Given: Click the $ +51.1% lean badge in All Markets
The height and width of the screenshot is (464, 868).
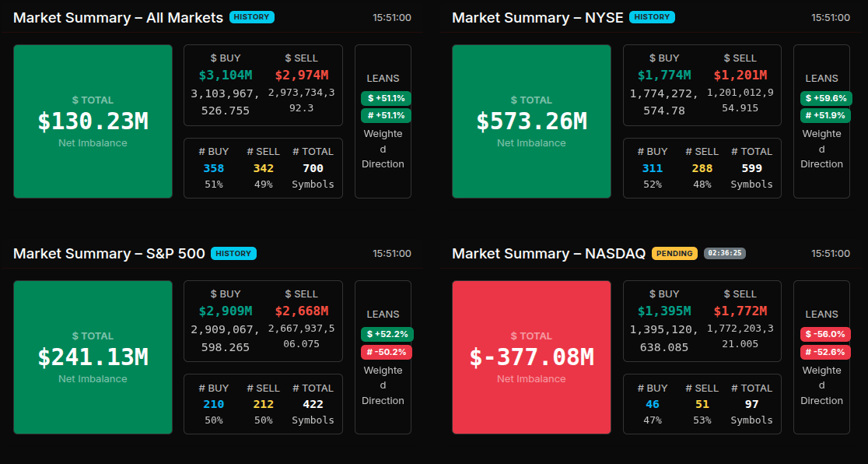Looking at the screenshot, I should [386, 99].
